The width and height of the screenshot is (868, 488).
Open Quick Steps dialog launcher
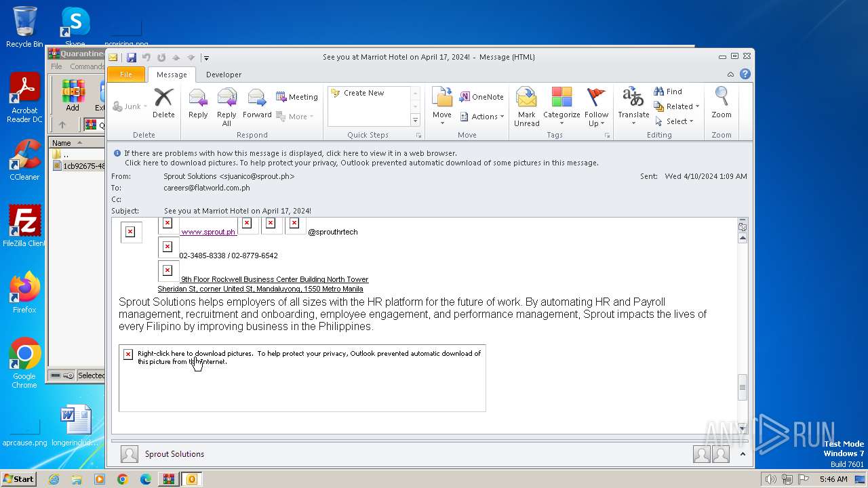pos(418,136)
